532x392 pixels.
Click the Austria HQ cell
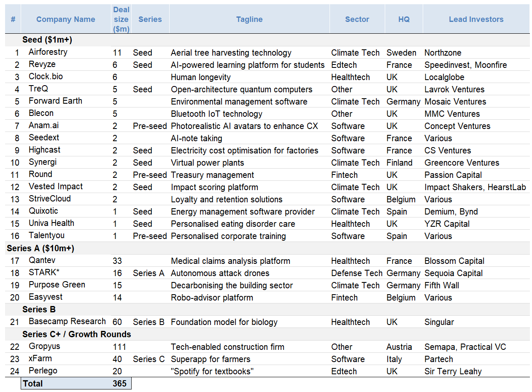pos(399,347)
